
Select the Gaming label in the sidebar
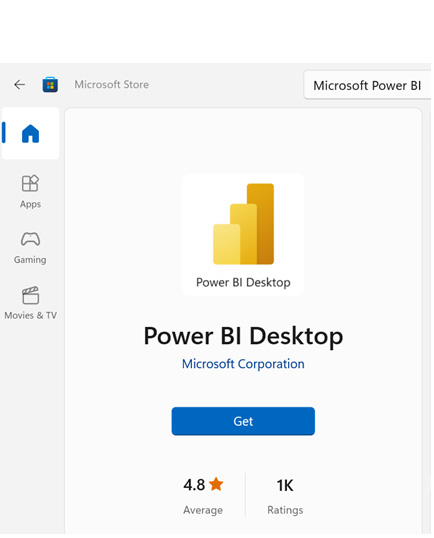pos(30,260)
